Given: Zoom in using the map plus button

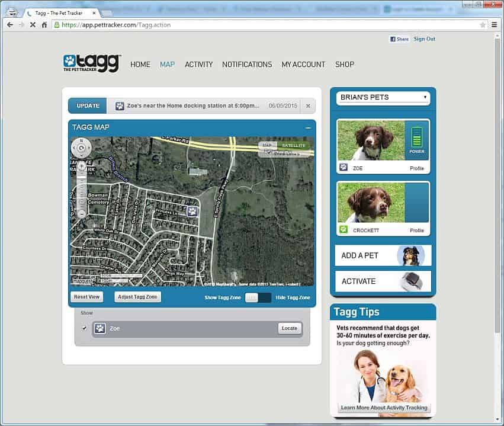Looking at the screenshot, I should click(82, 166).
